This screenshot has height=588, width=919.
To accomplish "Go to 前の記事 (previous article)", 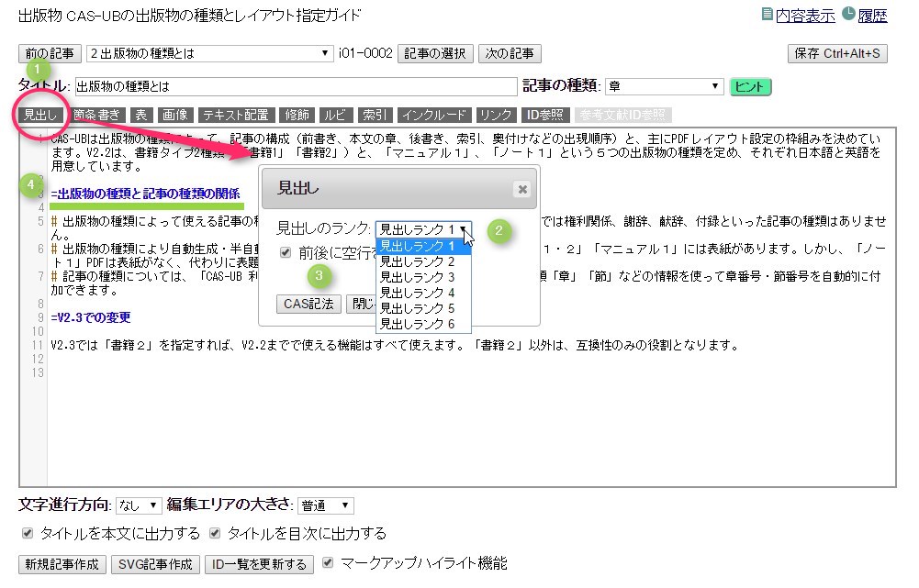I will pyautogui.click(x=50, y=53).
